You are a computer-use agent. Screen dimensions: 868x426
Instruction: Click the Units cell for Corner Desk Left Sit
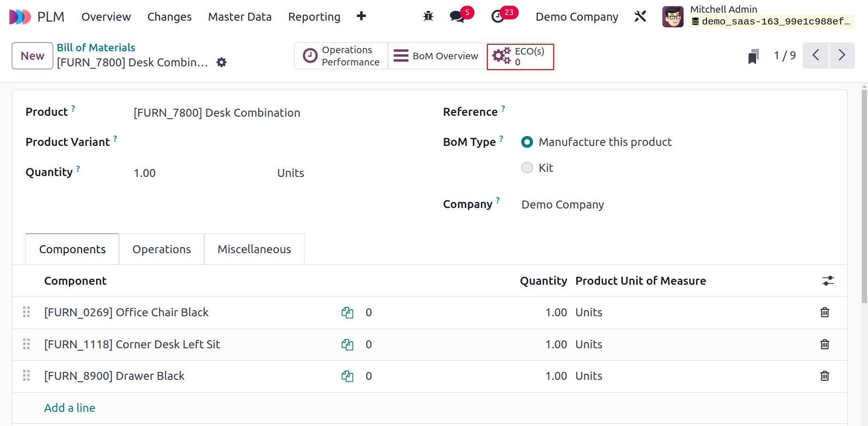[589, 345]
